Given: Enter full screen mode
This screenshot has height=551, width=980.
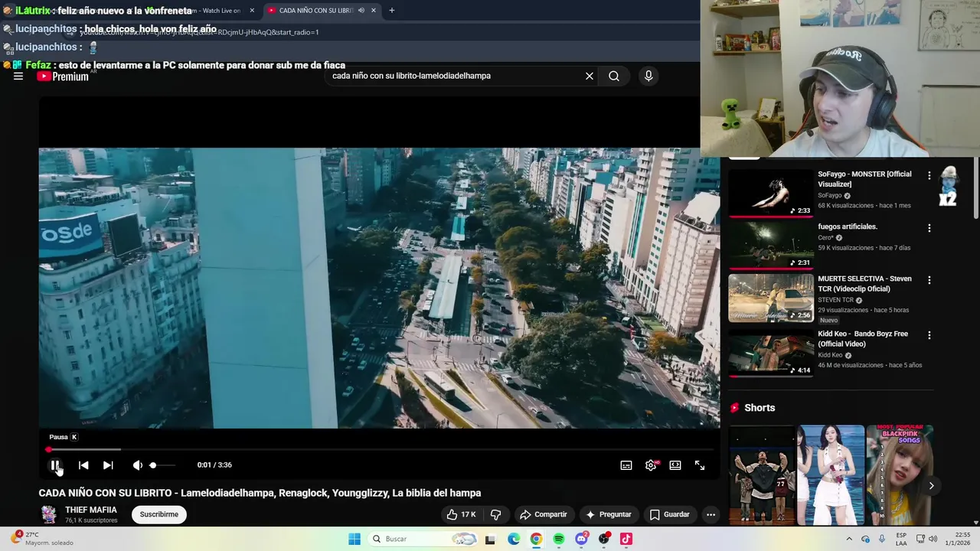Looking at the screenshot, I should (700, 465).
